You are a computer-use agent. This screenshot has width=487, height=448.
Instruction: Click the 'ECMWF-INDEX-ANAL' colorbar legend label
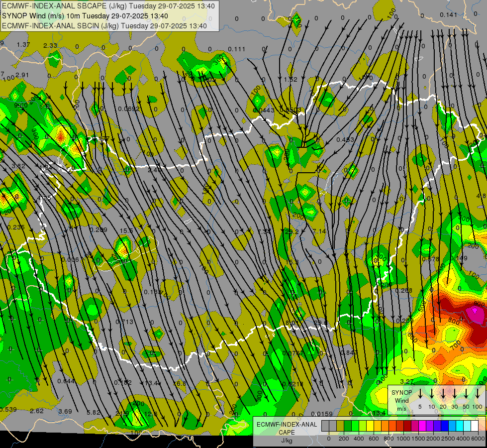pos(287,425)
